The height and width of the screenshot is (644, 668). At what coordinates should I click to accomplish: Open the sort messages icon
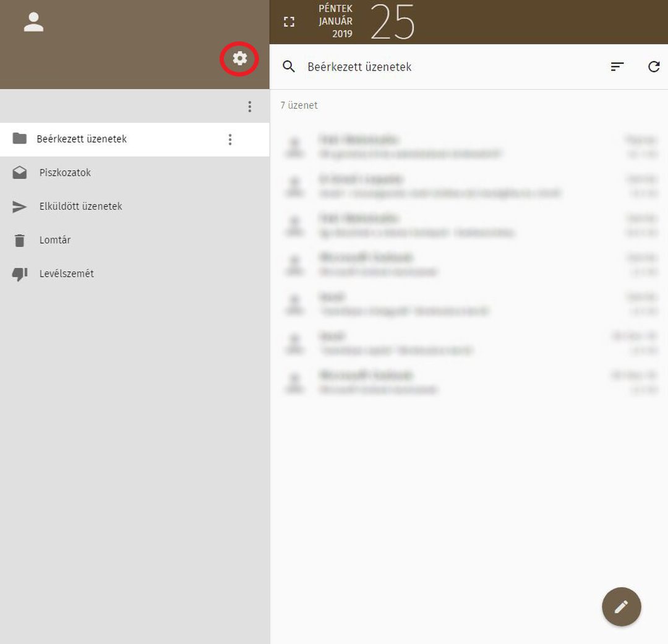[x=617, y=66]
